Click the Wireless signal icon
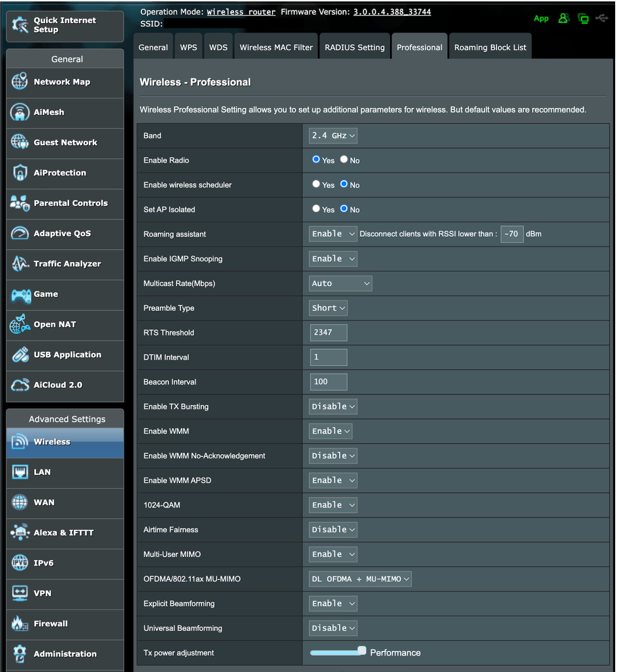Screen dimensions: 618x672 pos(20,441)
